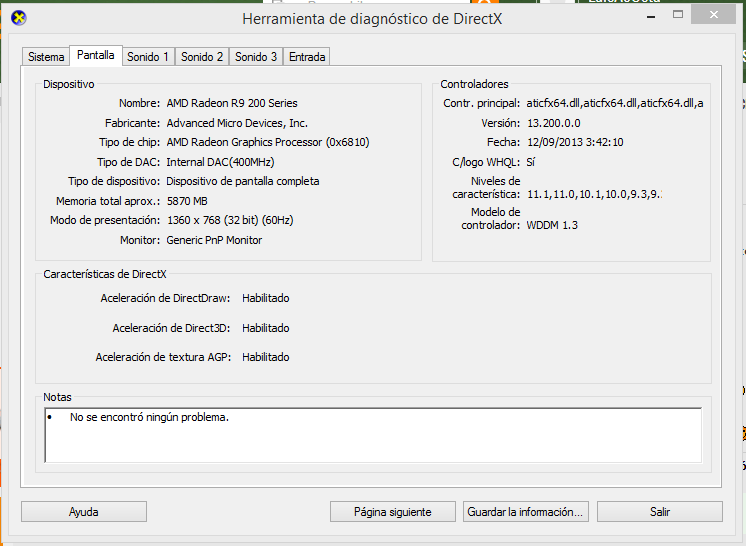
Task: Click the Ayuda button
Action: [x=84, y=512]
